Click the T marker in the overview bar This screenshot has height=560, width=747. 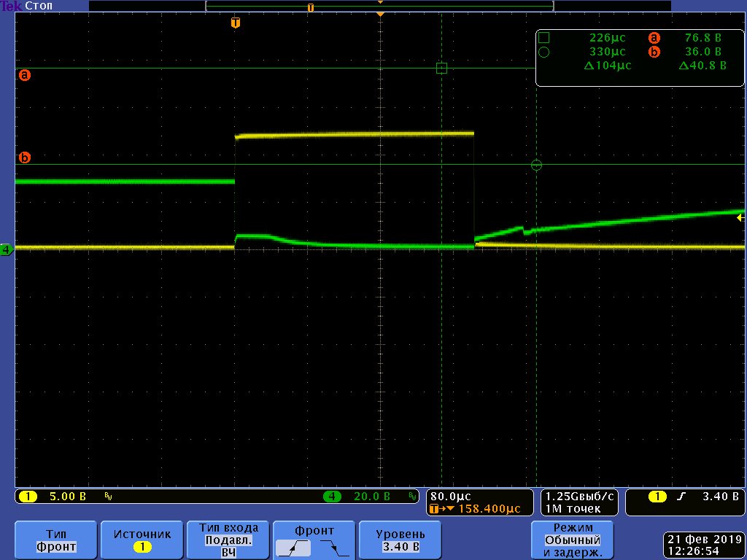click(x=311, y=7)
